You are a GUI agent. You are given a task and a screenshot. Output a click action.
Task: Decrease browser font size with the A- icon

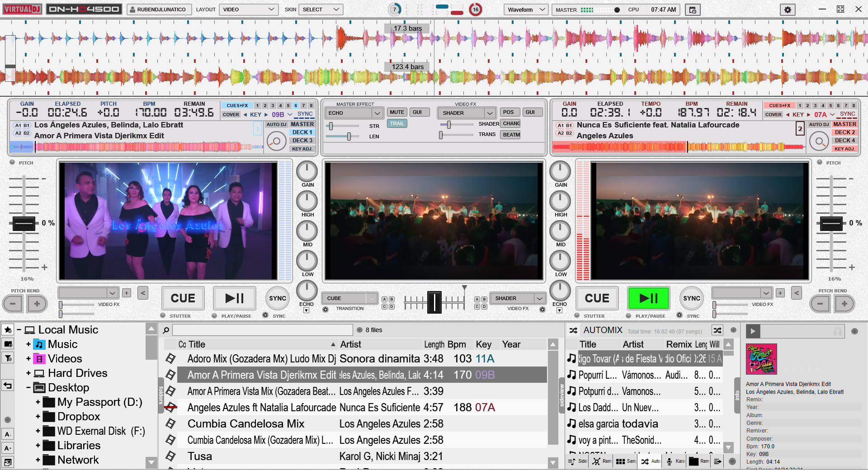click(x=8, y=434)
